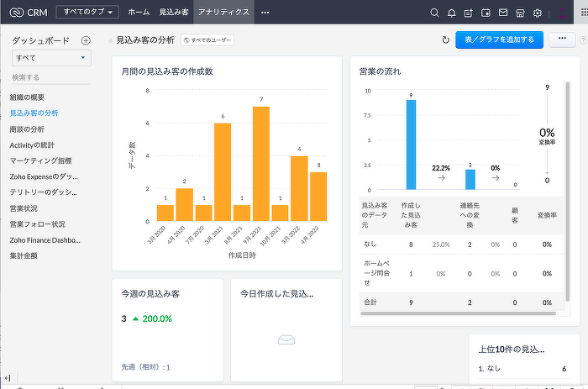Open the calendar icon in header
This screenshot has width=588, height=389.
tap(486, 13)
